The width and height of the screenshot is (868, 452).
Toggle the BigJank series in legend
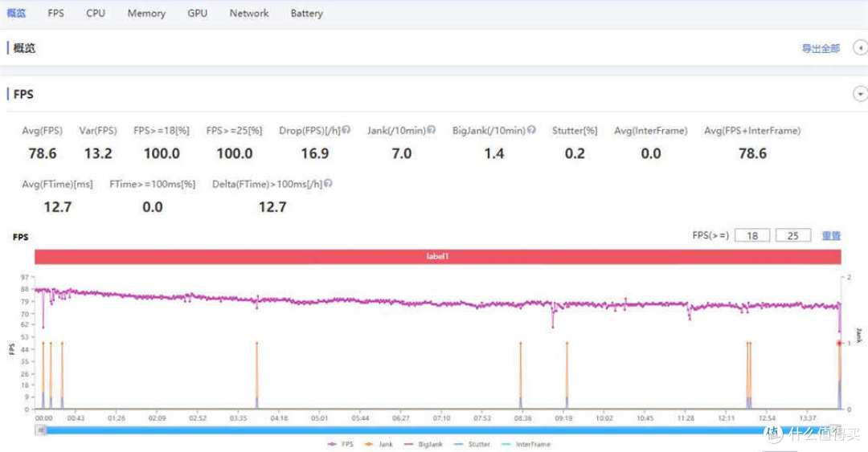pos(424,444)
